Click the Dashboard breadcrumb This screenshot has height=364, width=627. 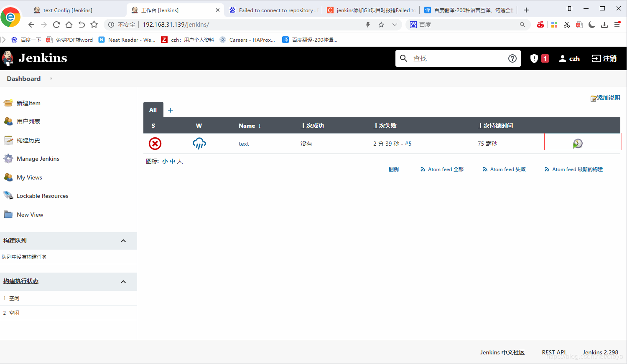pos(24,78)
